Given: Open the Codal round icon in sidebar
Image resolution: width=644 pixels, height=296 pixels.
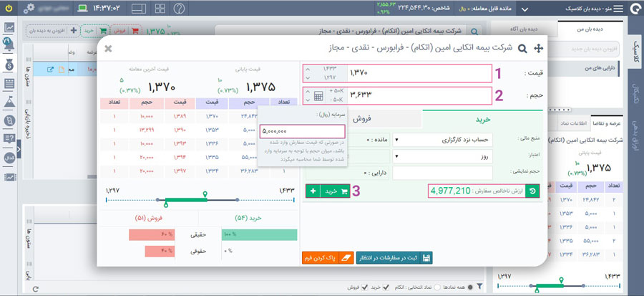Looking at the screenshot, I should click(9, 158).
